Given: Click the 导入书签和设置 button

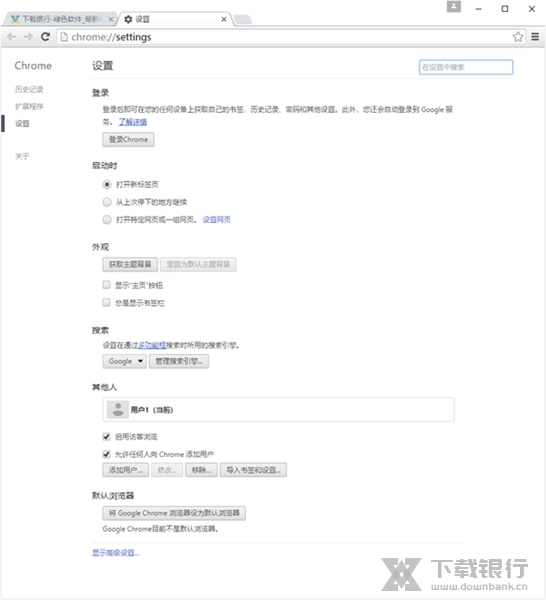Looking at the screenshot, I should (253, 470).
